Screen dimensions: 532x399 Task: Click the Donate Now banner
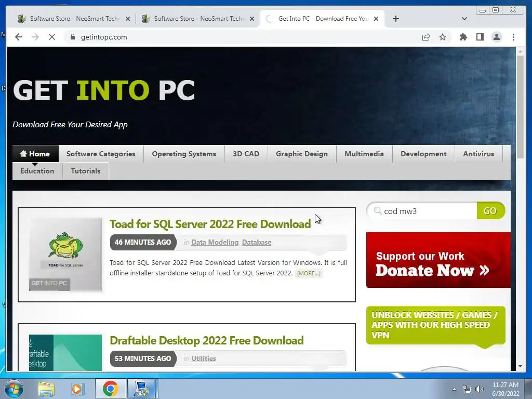click(x=438, y=260)
